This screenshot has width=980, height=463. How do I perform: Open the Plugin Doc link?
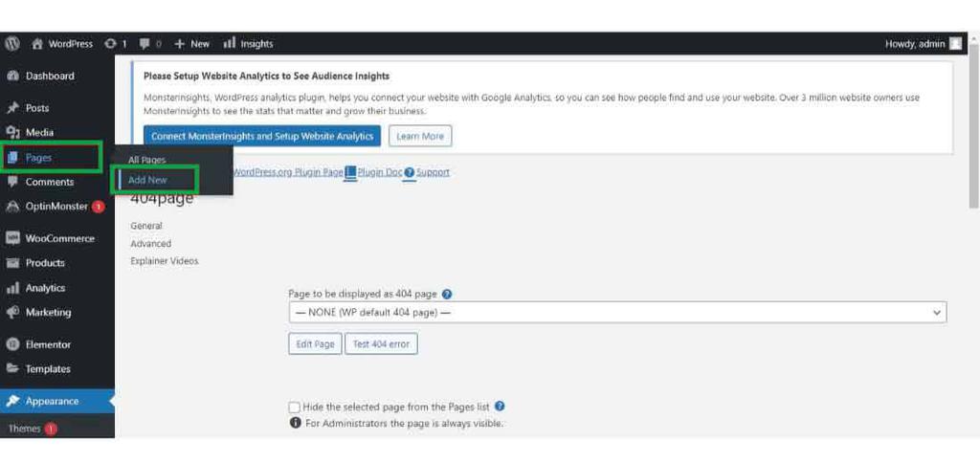pyautogui.click(x=379, y=172)
